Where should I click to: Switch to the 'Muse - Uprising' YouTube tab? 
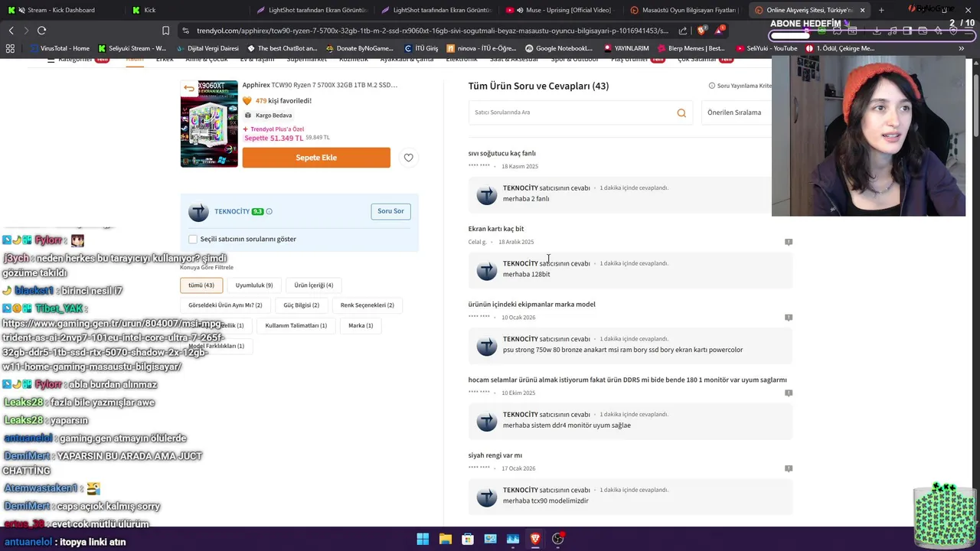tap(563, 10)
